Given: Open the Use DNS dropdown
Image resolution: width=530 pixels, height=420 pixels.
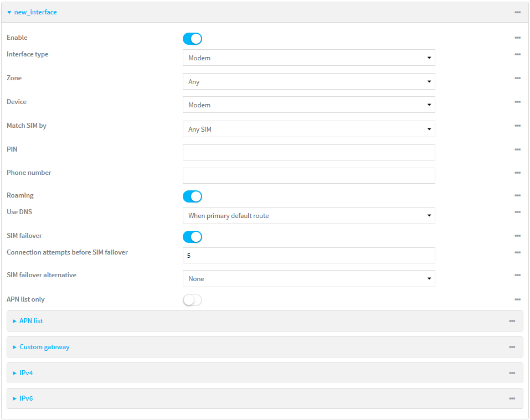Looking at the screenshot, I should [308, 215].
